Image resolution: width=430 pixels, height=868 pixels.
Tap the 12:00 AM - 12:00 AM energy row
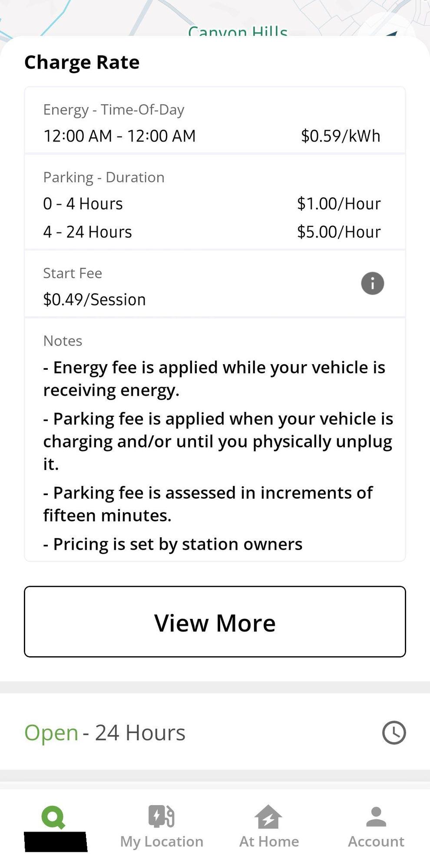coord(119,136)
